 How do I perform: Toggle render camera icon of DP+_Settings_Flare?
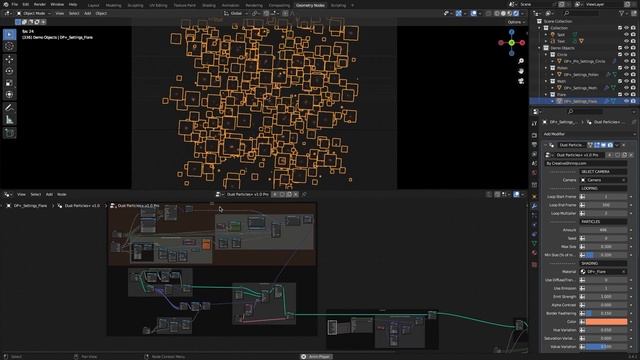tap(633, 101)
